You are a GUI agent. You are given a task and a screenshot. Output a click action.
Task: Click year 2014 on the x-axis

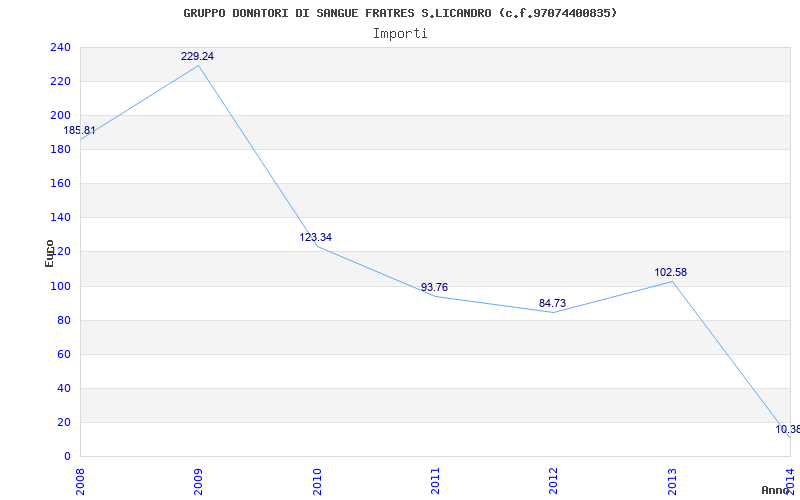coord(790,481)
